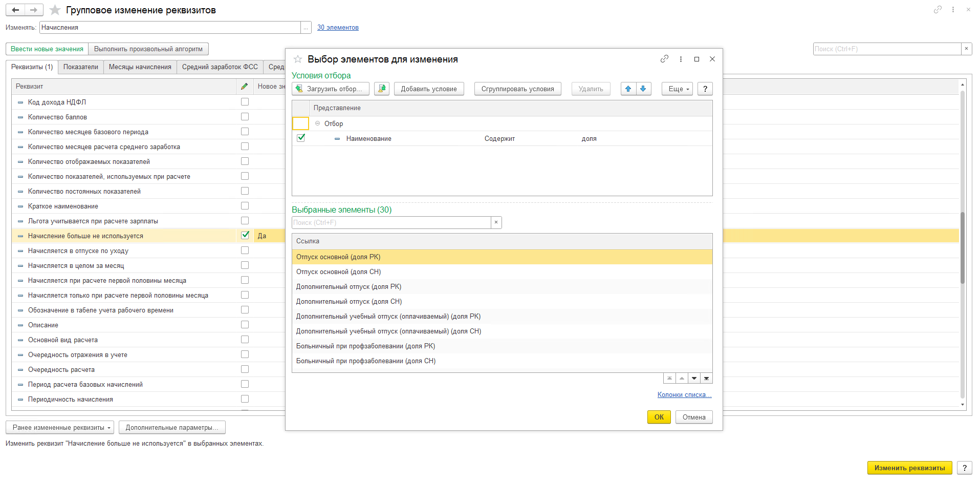Open Ранее измененные реквизиты dropdown
980x481 pixels.
[x=61, y=427]
